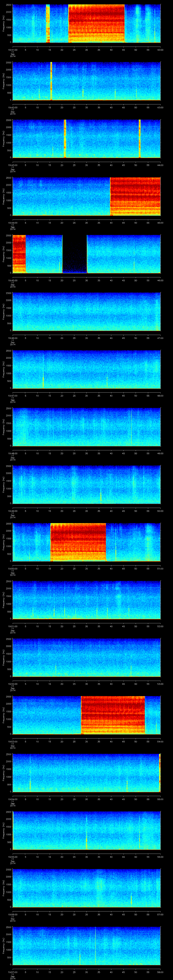The image size is (173, 980).
Task: Select the red broadband block in the 19:53 spectrogram
Action: (113, 715)
